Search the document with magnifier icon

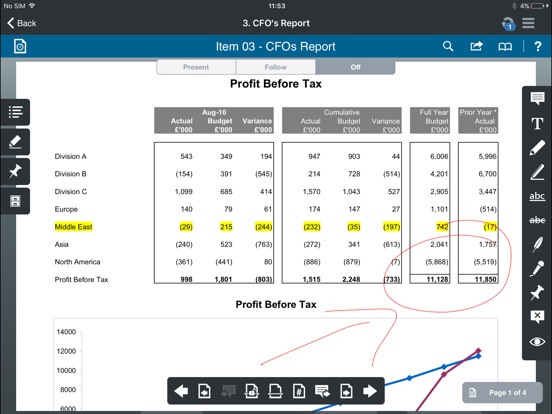tap(448, 46)
